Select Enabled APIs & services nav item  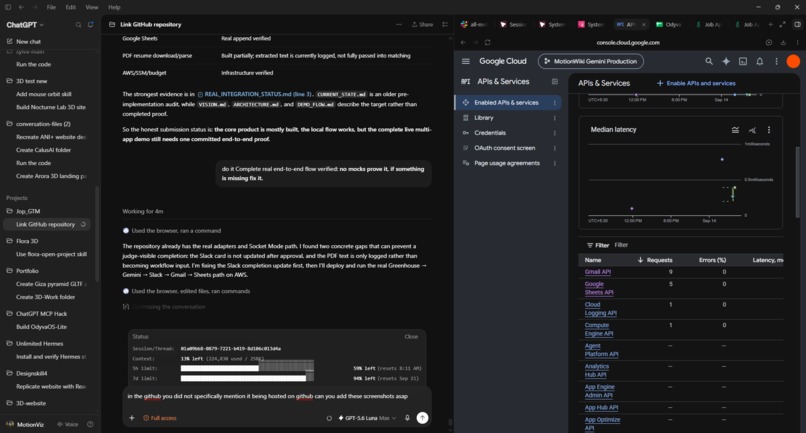click(x=507, y=102)
